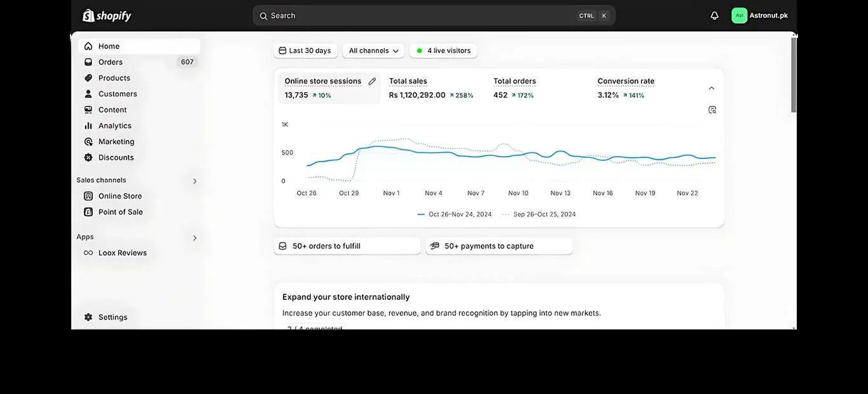The width and height of the screenshot is (868, 394).
Task: Click the Home icon in sidebar
Action: [88, 46]
